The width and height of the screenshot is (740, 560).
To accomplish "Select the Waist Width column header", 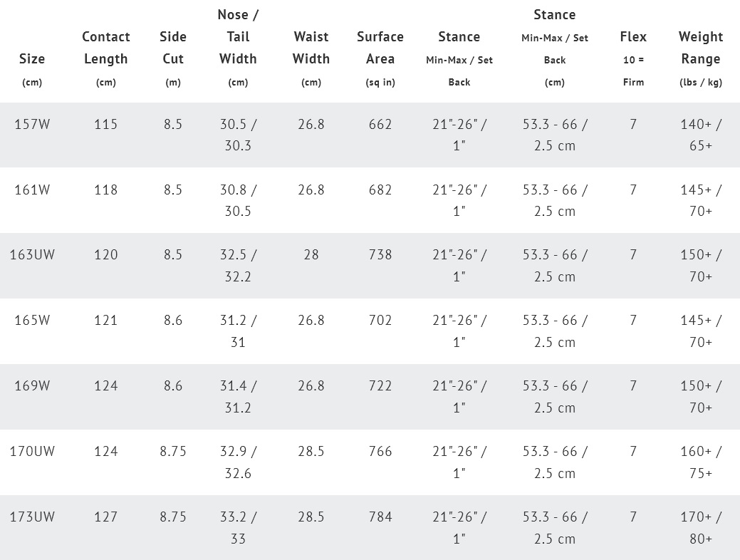I will 311,48.
